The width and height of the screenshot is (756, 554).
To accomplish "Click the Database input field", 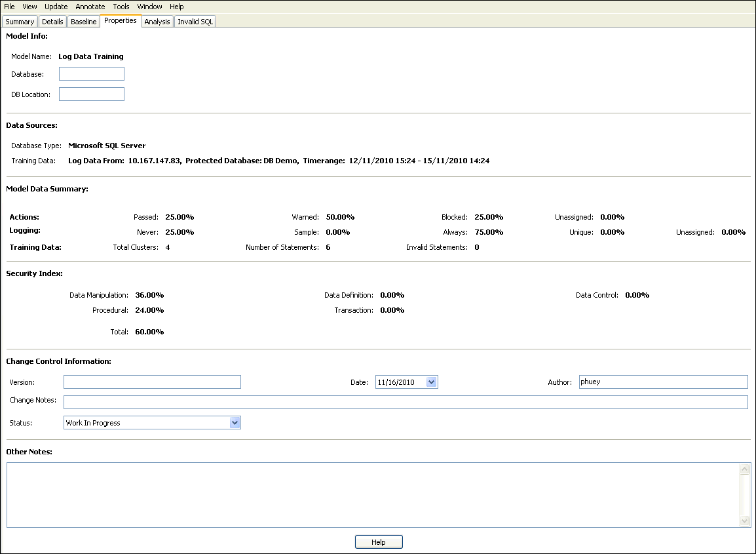I will point(92,74).
